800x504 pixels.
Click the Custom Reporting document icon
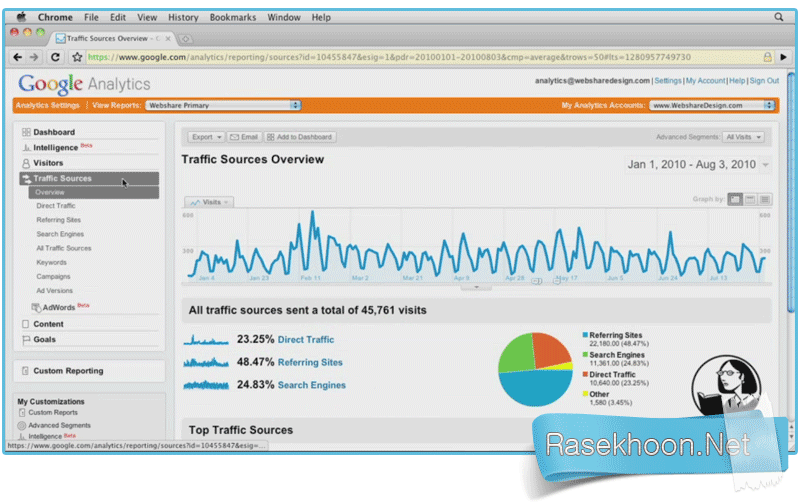pyautogui.click(x=25, y=371)
